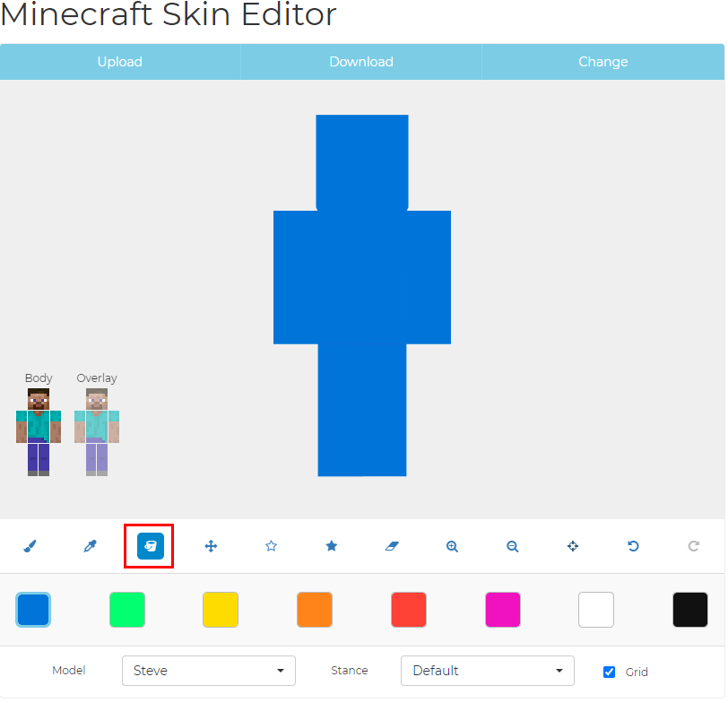
Task: Click the outlined star tool
Action: click(x=271, y=546)
